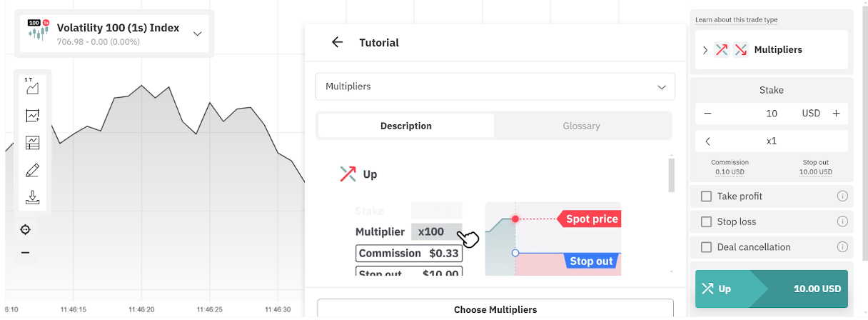
Task: Click the Commission 0.10 USD value
Action: click(730, 171)
